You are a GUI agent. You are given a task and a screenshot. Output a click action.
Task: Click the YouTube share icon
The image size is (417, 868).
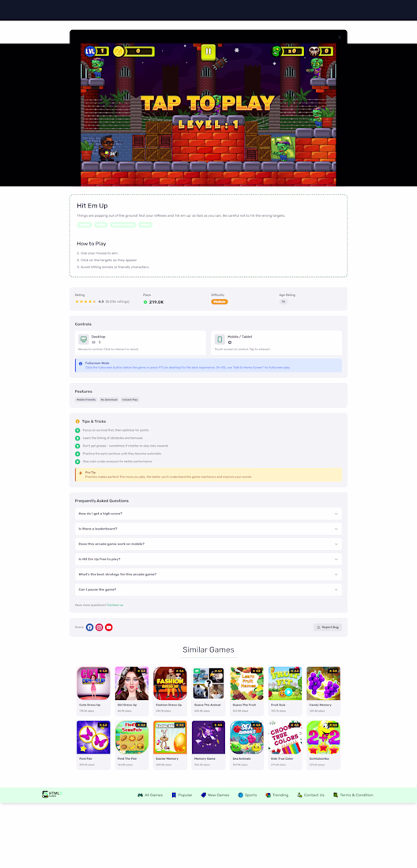coord(108,627)
